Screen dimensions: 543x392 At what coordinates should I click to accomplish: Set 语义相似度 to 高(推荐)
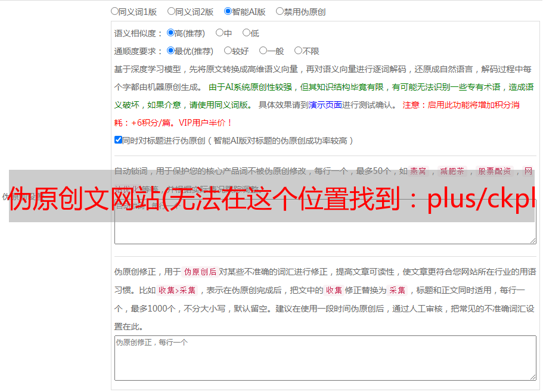click(170, 33)
